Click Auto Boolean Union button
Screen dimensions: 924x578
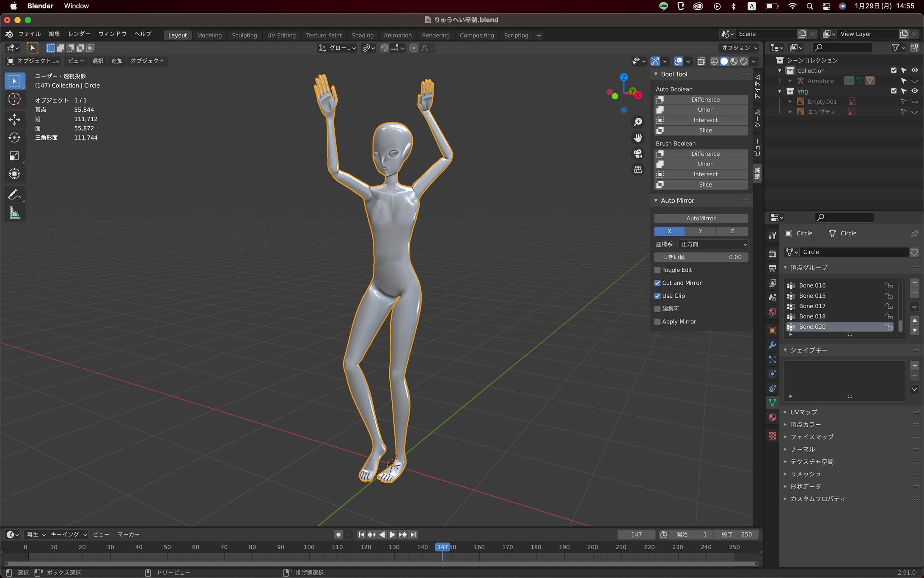(701, 110)
